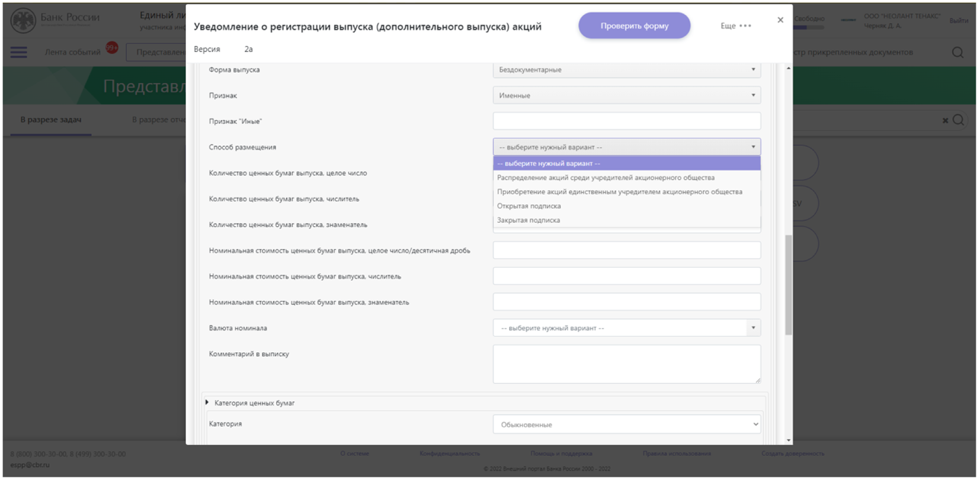Select 'Открытая подписка' option
The height and width of the screenshot is (480, 980).
click(x=529, y=206)
